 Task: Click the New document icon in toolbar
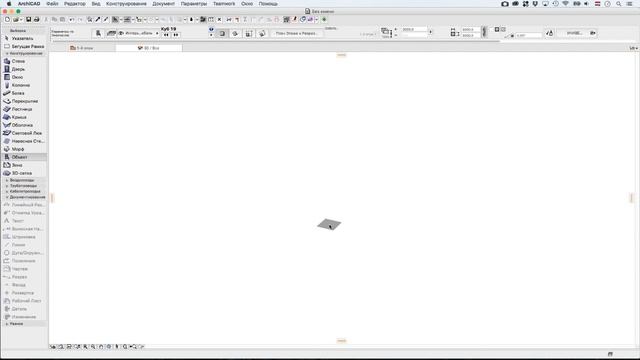(x=7, y=20)
